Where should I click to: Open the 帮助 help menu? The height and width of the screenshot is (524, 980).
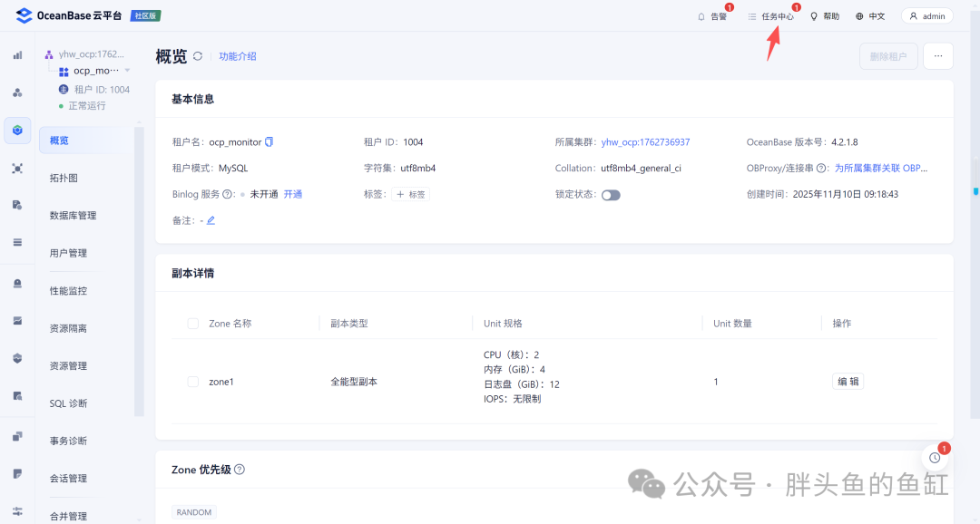click(824, 16)
